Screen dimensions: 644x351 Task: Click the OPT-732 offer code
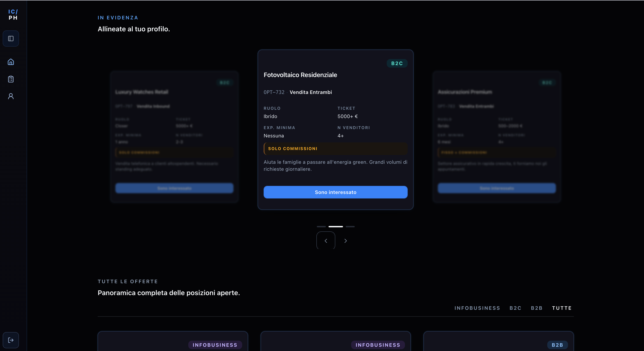pos(274,92)
